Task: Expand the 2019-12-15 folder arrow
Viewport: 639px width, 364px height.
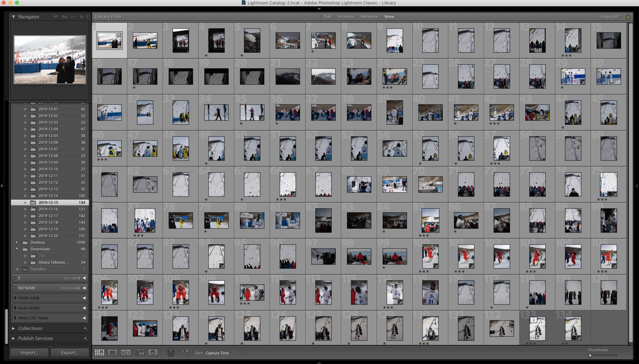Action: tap(25, 202)
